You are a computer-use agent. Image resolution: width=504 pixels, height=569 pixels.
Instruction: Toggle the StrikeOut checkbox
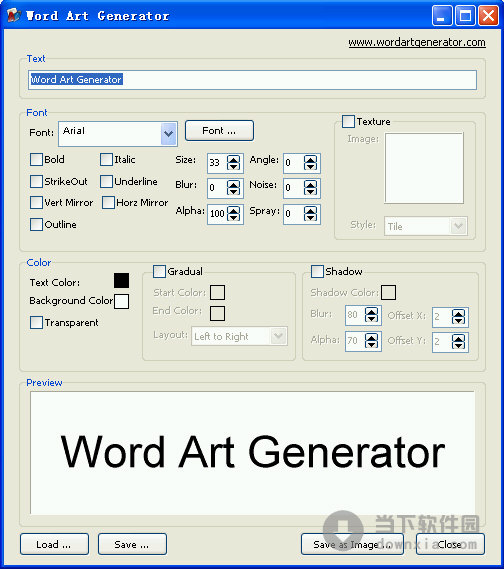click(36, 181)
